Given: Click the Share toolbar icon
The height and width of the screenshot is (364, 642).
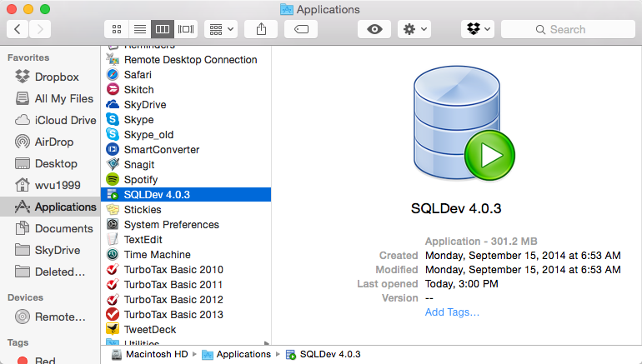Looking at the screenshot, I should tap(261, 29).
